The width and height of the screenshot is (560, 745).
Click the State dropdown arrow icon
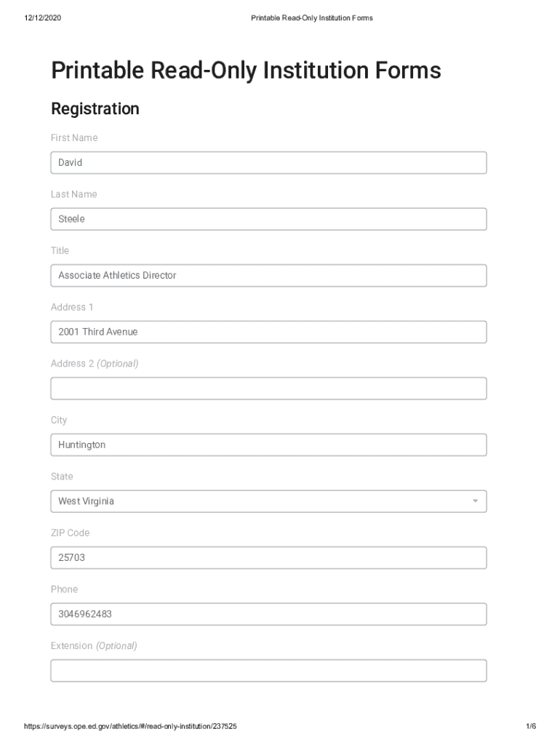475,501
